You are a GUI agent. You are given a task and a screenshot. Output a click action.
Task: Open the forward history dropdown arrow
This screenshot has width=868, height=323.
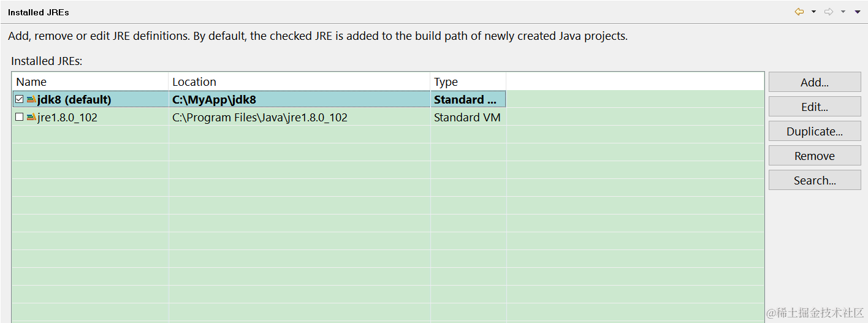pos(843,12)
